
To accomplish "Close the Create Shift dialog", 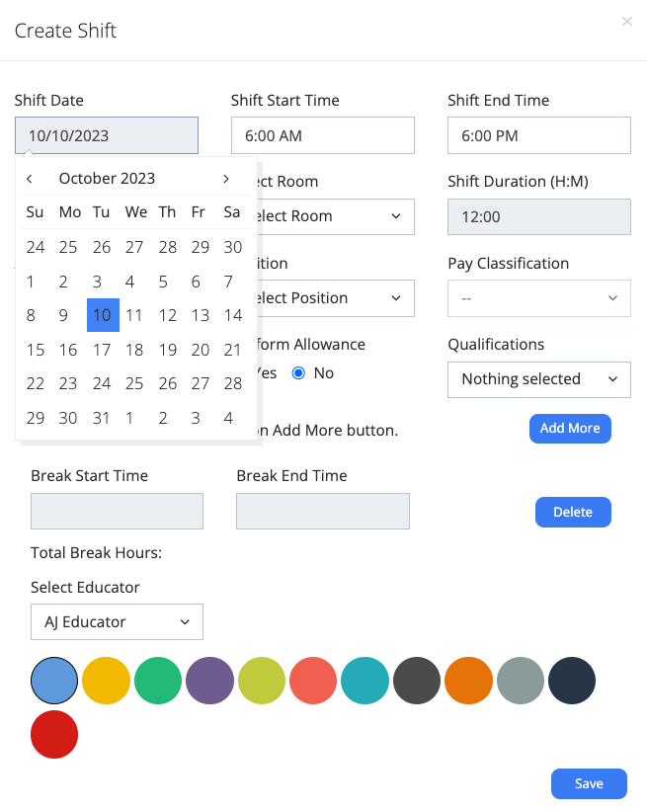I will point(627,22).
